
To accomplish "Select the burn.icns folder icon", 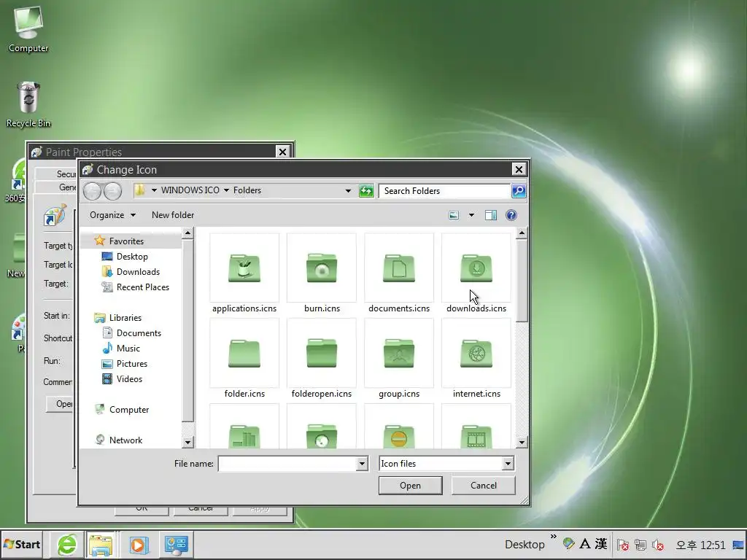I will pyautogui.click(x=322, y=268).
